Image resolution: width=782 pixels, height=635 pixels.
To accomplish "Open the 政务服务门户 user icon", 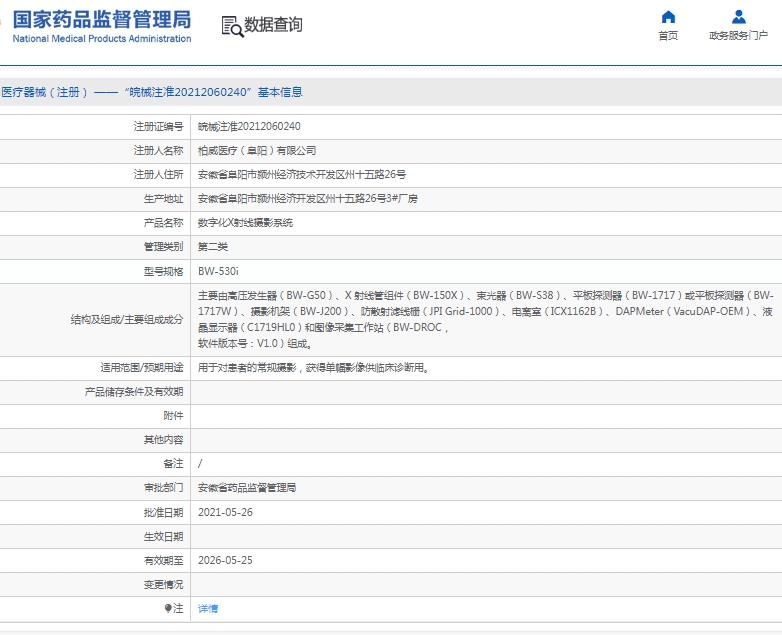I will click(x=739, y=17).
